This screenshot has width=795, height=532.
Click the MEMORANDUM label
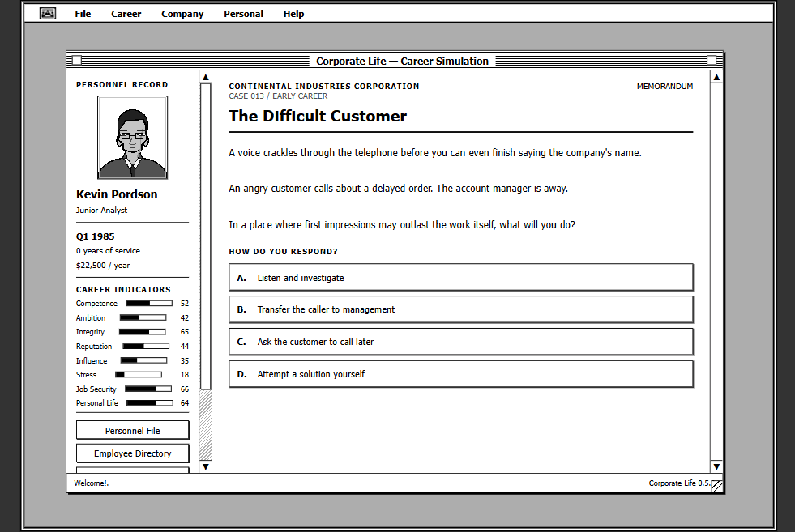[665, 87]
